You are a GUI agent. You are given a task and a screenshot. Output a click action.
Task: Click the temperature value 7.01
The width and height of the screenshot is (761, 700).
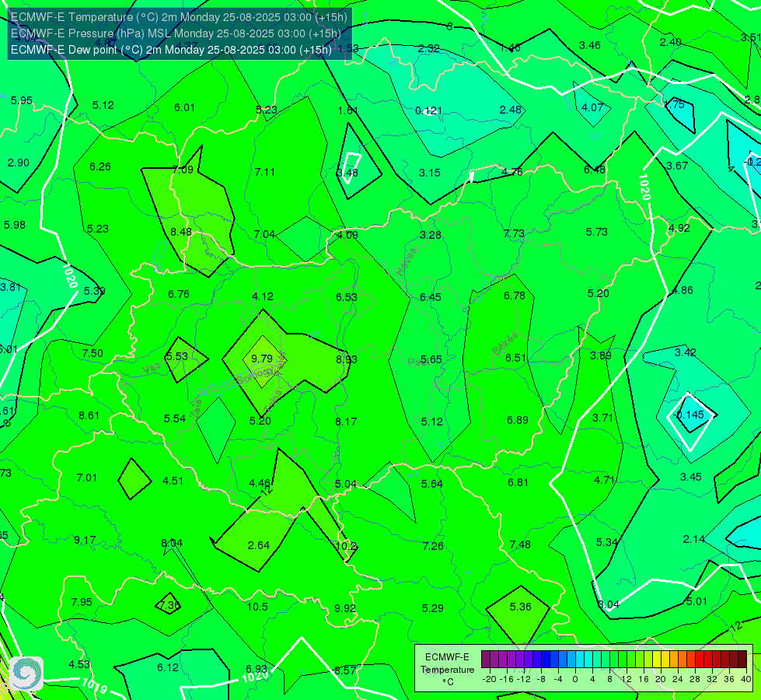coord(87,478)
